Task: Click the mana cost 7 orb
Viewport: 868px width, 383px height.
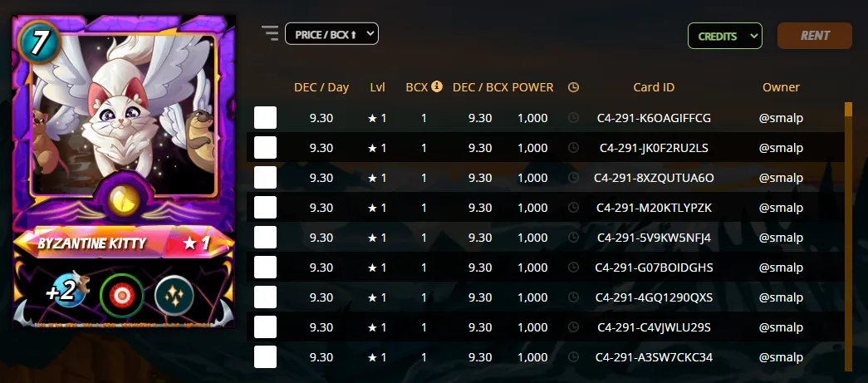Action: (39, 42)
